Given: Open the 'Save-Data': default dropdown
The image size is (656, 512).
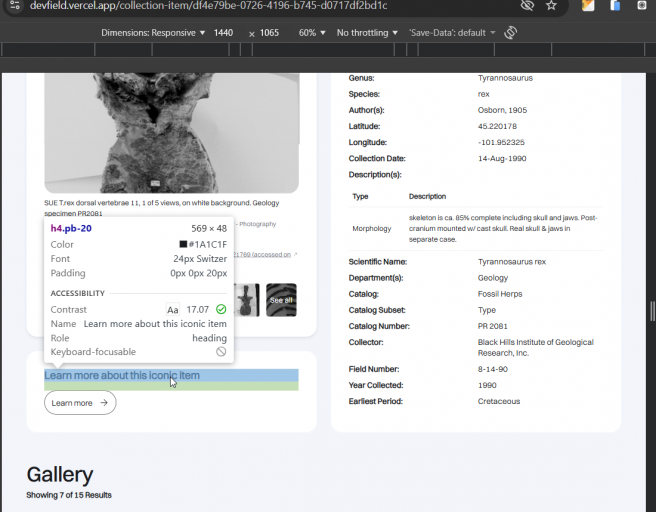Looking at the screenshot, I should coord(452,33).
